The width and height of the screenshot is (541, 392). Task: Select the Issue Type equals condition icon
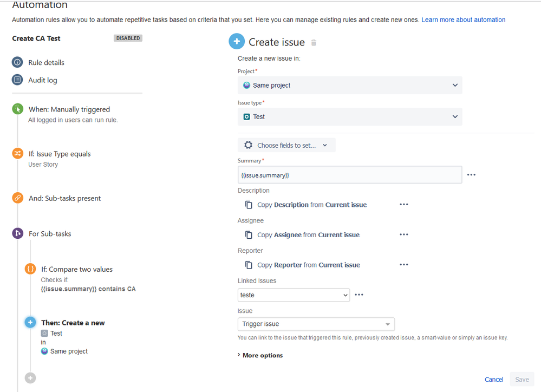[x=17, y=153]
